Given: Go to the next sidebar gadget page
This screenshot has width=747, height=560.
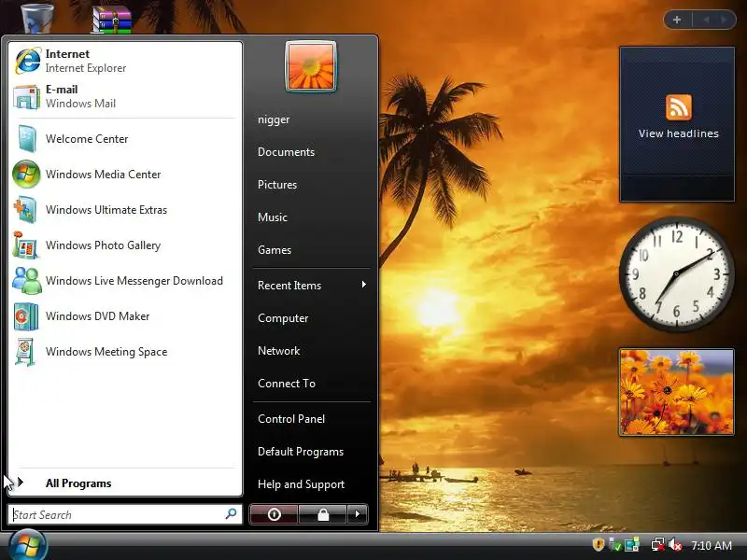Looking at the screenshot, I should (x=724, y=20).
